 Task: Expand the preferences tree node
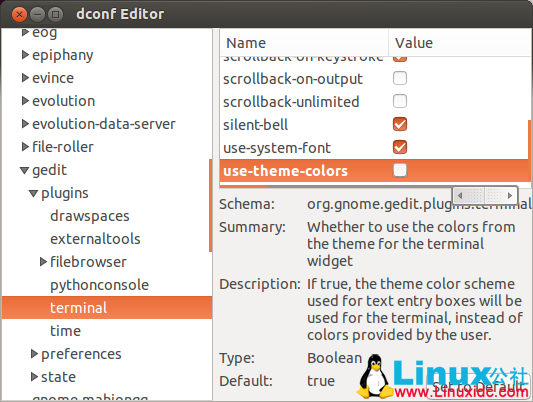(x=34, y=354)
